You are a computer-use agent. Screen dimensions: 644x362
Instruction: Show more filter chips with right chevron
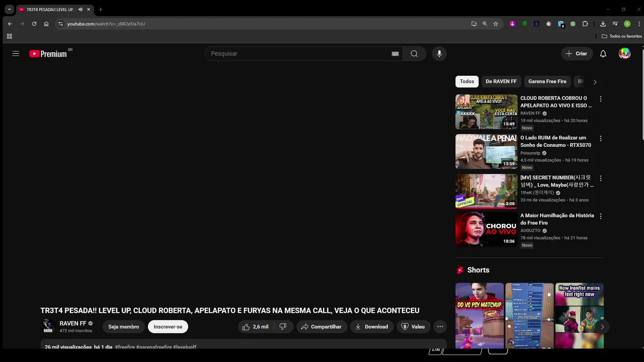click(x=595, y=82)
